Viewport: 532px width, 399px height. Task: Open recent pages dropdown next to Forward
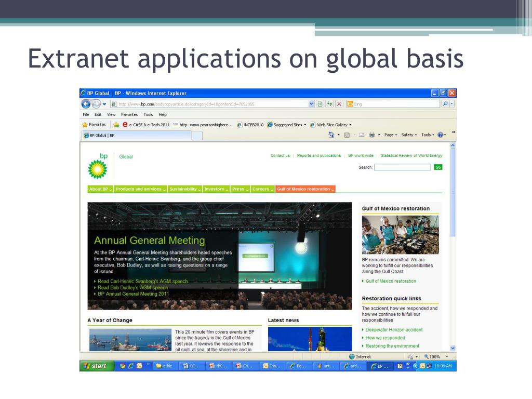pos(104,104)
